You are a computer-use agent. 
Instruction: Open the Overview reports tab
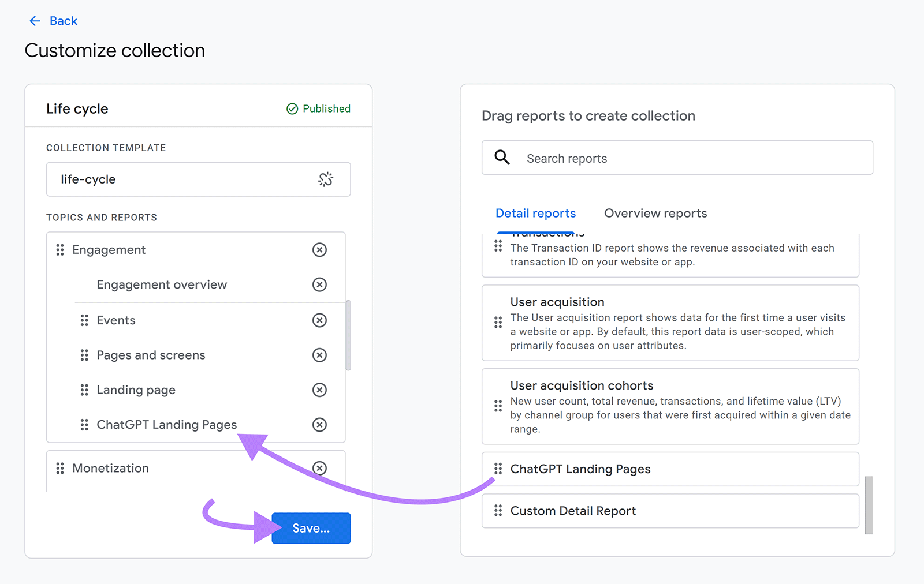655,213
